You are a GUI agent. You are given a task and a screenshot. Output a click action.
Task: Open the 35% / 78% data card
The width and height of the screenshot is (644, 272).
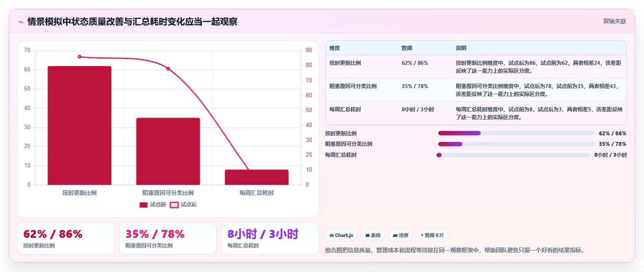[x=168, y=238]
